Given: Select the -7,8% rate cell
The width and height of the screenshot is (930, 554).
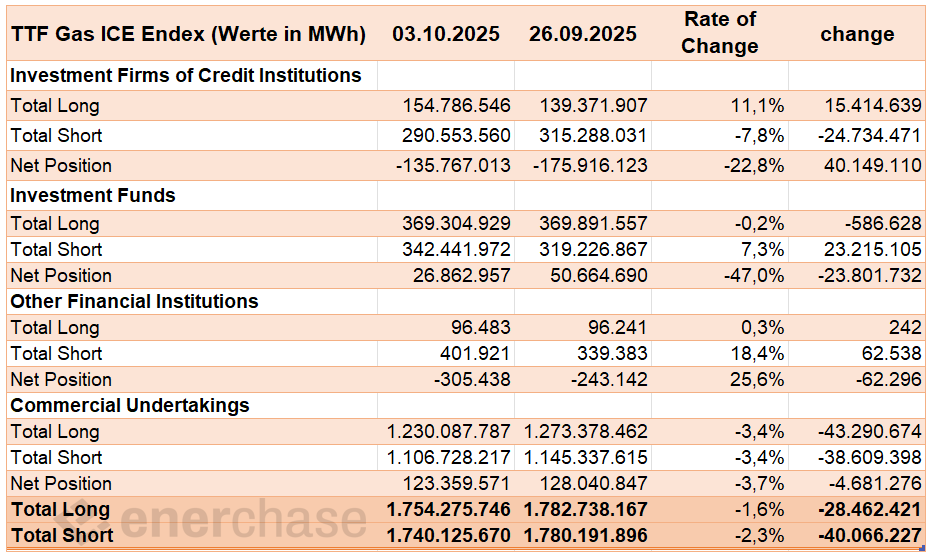Looking at the screenshot, I should click(759, 135).
